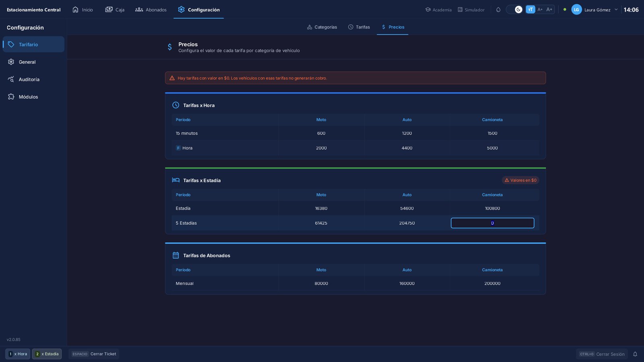This screenshot has height=362, width=644.
Task: Click the Tarifas x Hora clock icon
Action: (175, 105)
